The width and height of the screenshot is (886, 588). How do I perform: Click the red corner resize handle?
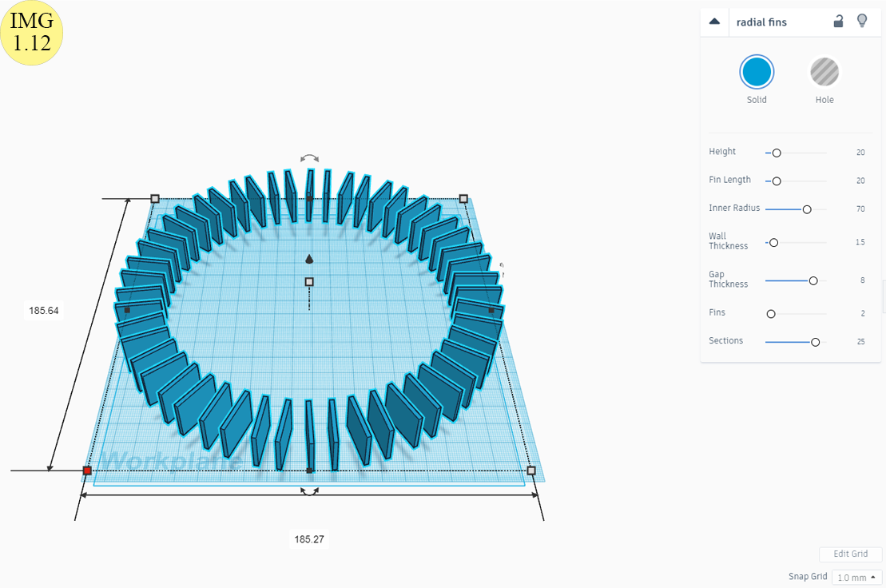tap(87, 471)
